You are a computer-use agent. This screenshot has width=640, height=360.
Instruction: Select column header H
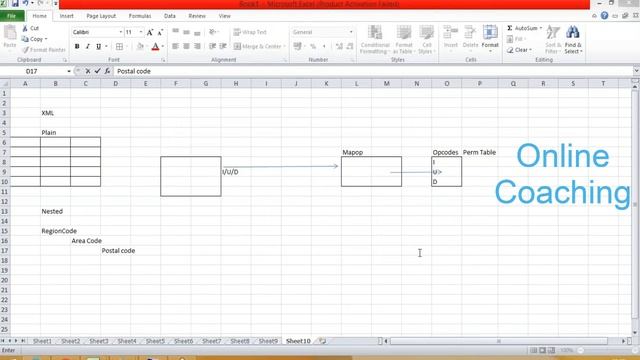point(236,84)
